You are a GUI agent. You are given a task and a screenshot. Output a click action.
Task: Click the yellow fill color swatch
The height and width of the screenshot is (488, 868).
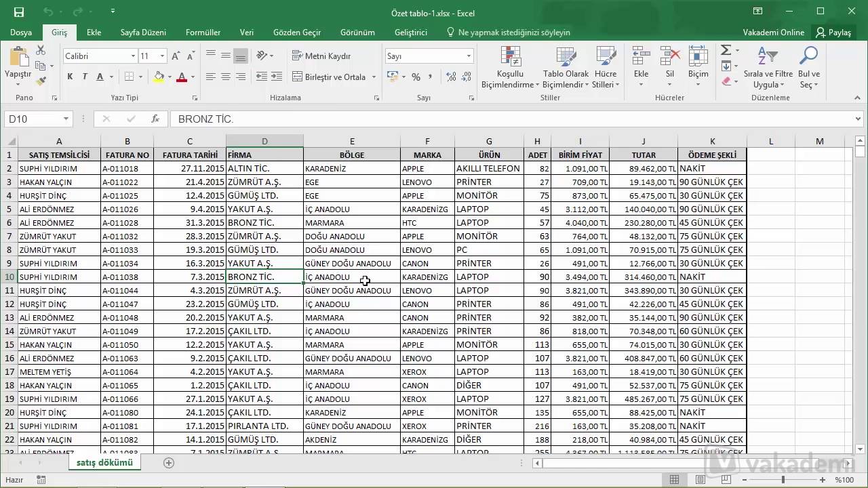159,77
